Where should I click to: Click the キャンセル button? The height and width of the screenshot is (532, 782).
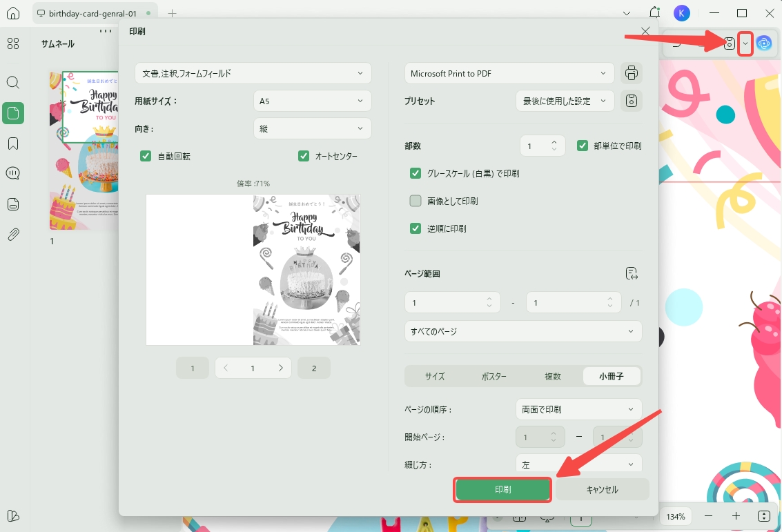point(602,489)
